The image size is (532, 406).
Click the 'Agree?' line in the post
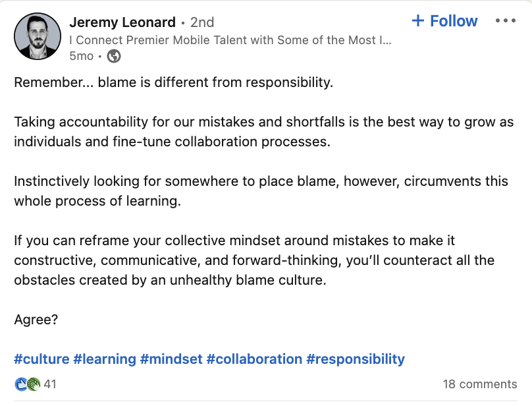(36, 320)
